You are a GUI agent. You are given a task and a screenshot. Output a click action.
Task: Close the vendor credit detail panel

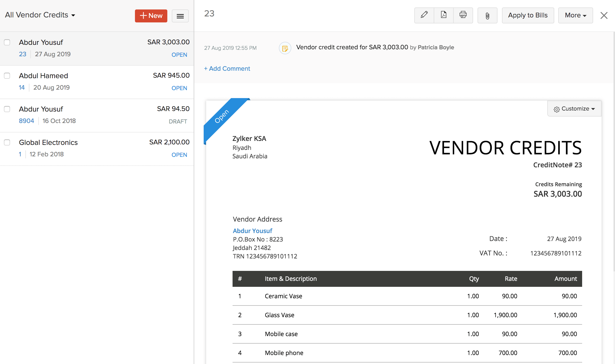(x=604, y=15)
